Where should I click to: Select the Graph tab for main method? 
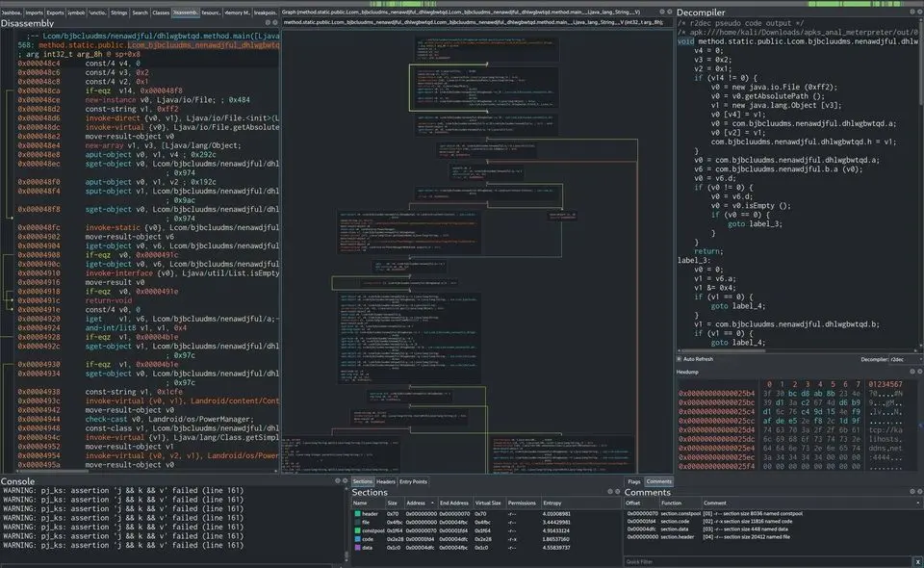click(x=461, y=12)
